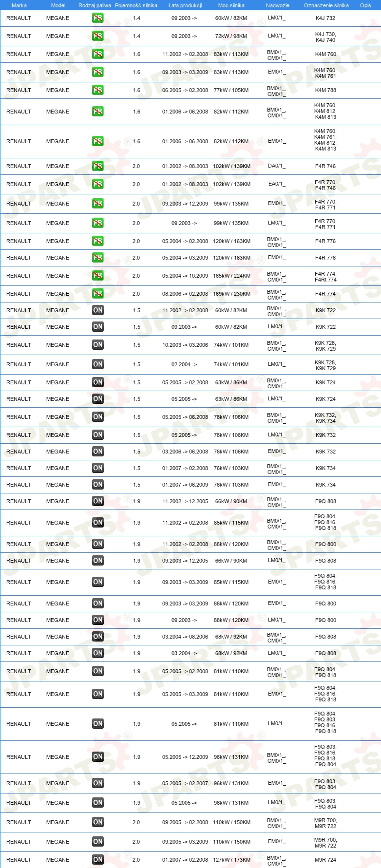
Task: Select the 66kW / 90KM cell in the 11.2002 row
Action: pos(231,501)
